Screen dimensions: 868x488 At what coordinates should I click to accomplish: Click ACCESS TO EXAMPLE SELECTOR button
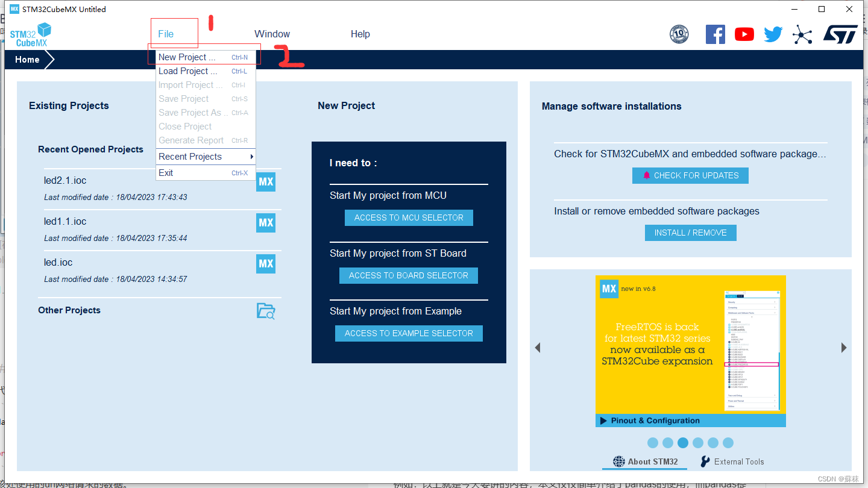click(x=409, y=333)
